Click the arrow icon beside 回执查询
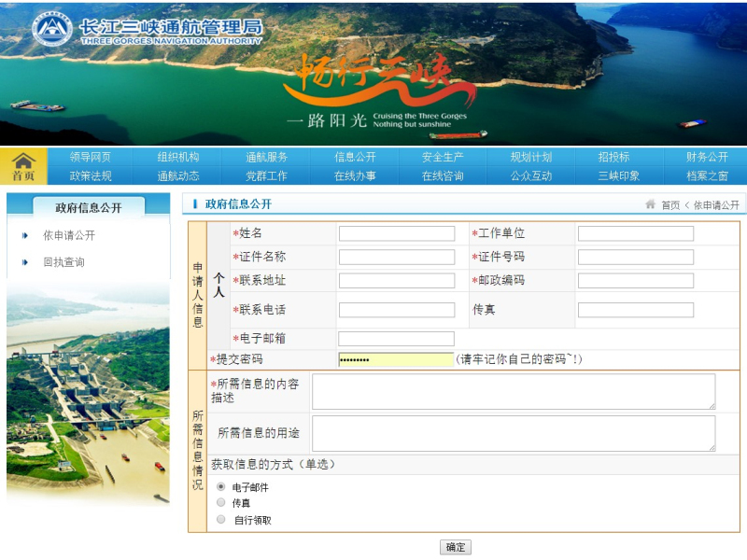747x560 pixels. 25,262
